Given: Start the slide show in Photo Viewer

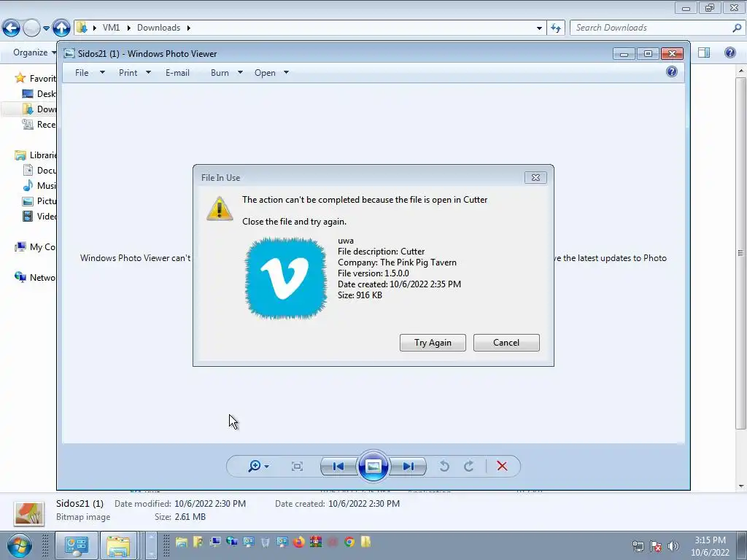Looking at the screenshot, I should click(x=373, y=466).
